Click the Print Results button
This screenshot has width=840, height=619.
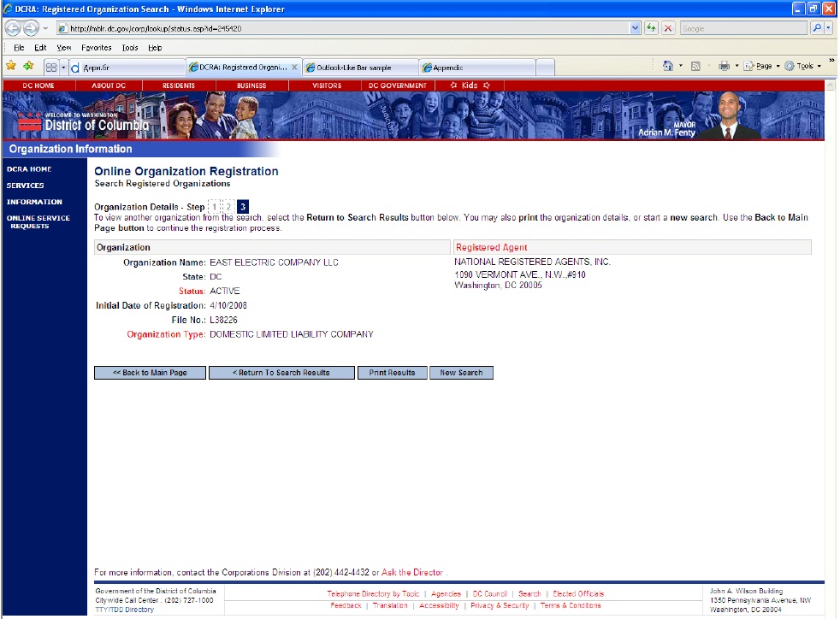coord(392,373)
